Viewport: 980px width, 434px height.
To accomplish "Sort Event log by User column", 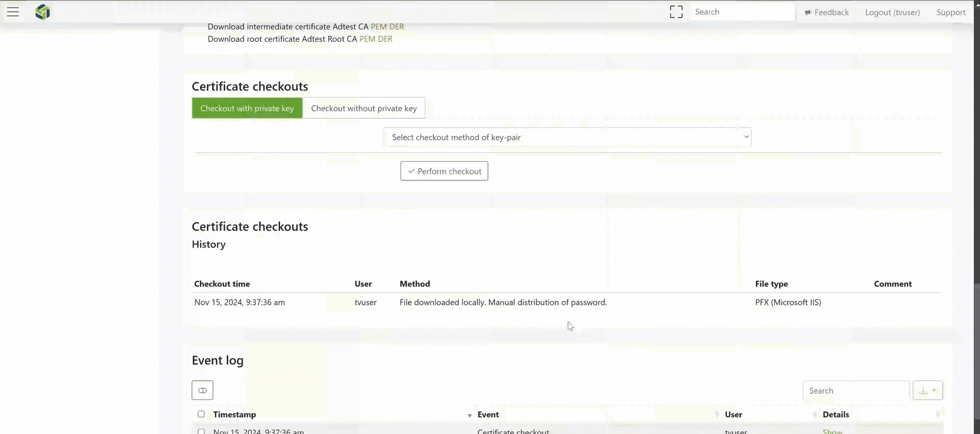I will [x=733, y=415].
